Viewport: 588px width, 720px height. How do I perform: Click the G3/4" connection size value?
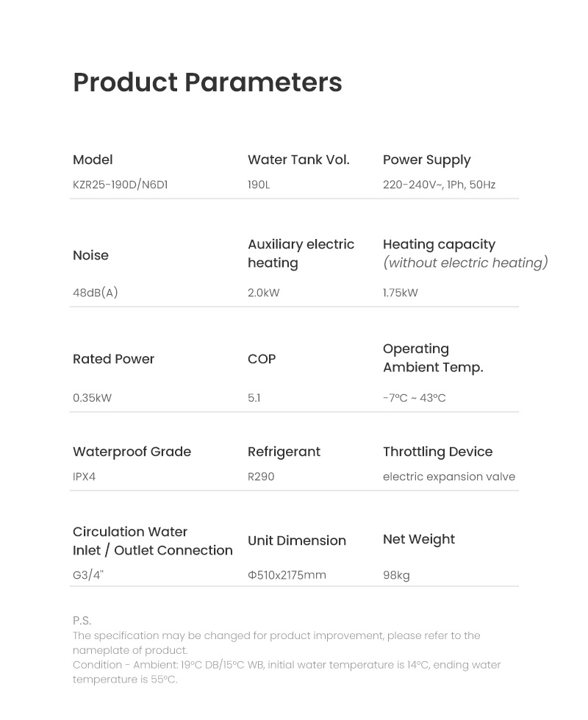click(x=88, y=575)
